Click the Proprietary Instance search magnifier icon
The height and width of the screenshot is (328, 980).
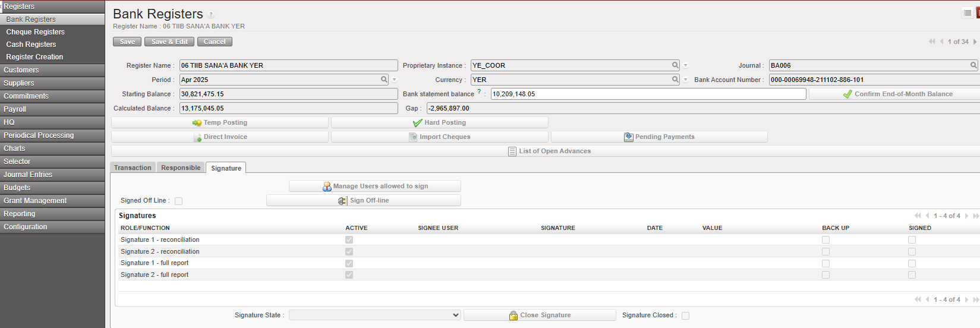coord(675,65)
